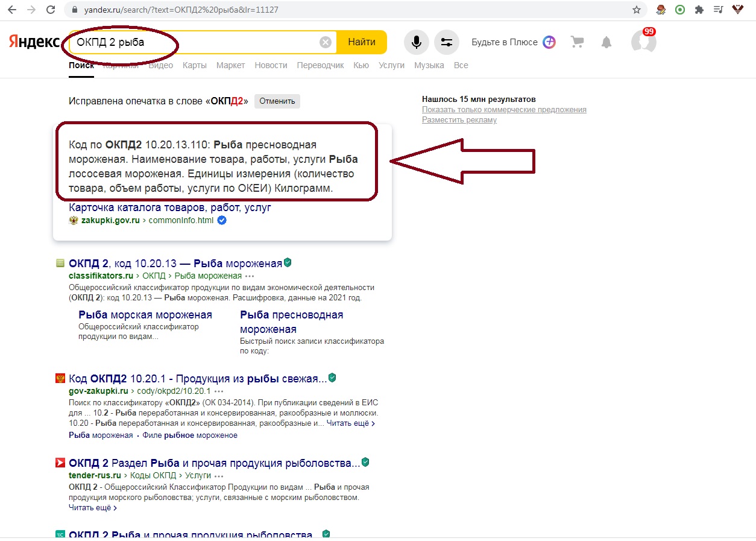Expand 'Читать ещё' under tender-rus.ru result
The width and height of the screenshot is (756, 541).
coord(93,508)
